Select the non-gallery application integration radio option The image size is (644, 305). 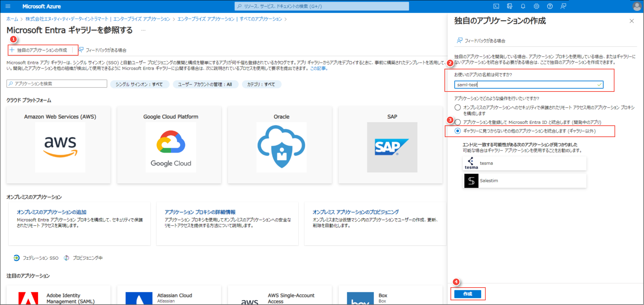click(x=458, y=131)
